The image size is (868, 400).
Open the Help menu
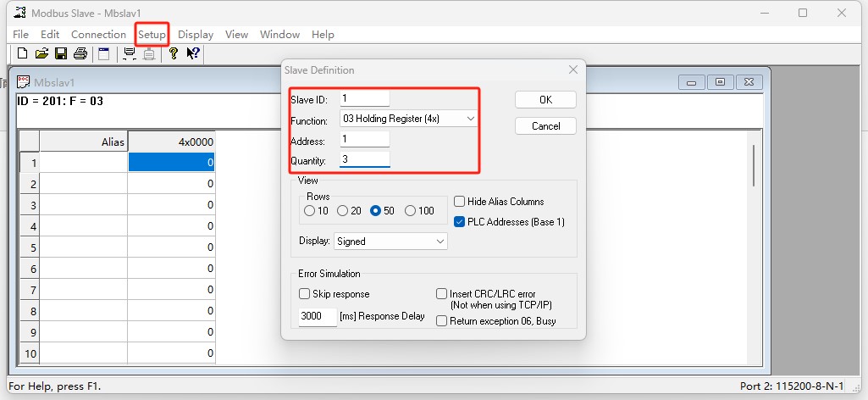click(323, 35)
